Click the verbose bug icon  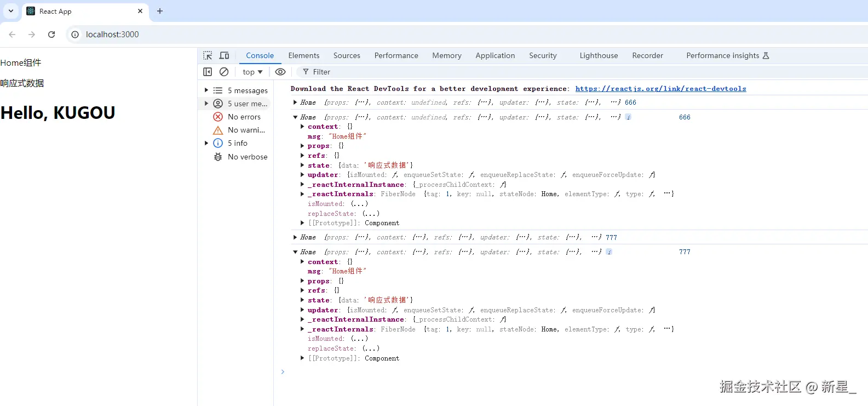(x=218, y=157)
